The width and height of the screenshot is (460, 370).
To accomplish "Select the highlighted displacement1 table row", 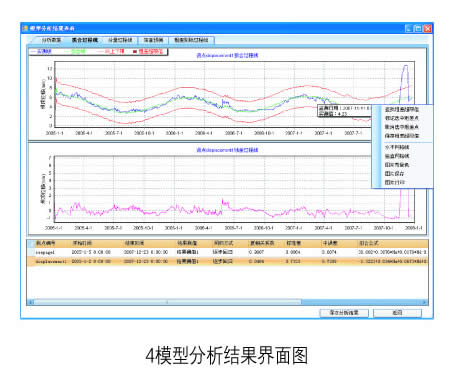I will click(x=227, y=261).
